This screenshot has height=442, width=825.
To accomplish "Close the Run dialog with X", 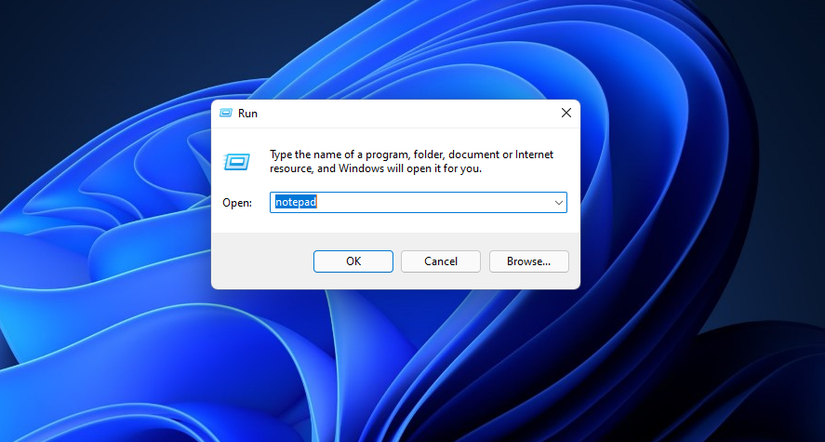I will [566, 113].
